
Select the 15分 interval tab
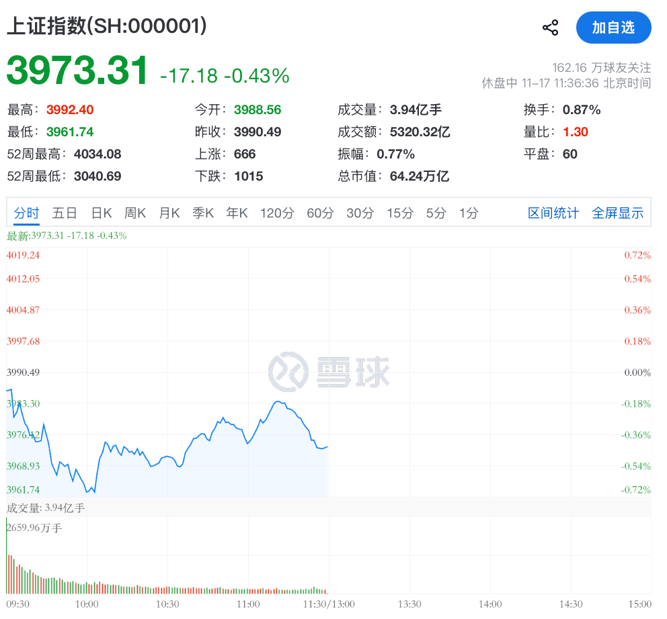(x=400, y=213)
